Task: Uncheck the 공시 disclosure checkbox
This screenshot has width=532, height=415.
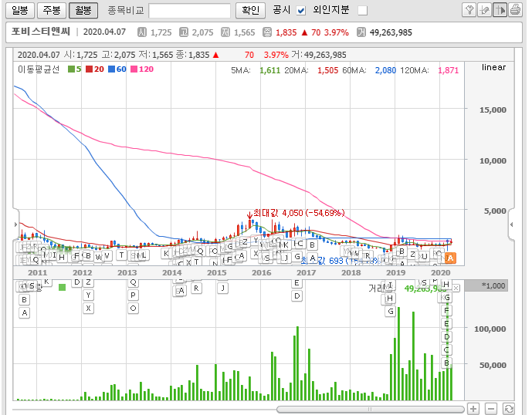Action: (x=300, y=11)
